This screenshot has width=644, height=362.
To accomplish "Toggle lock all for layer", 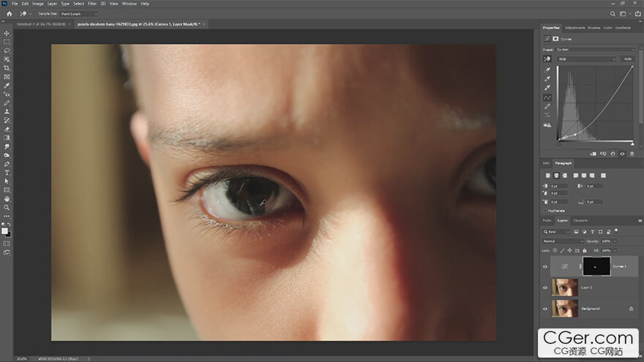I will [x=585, y=250].
